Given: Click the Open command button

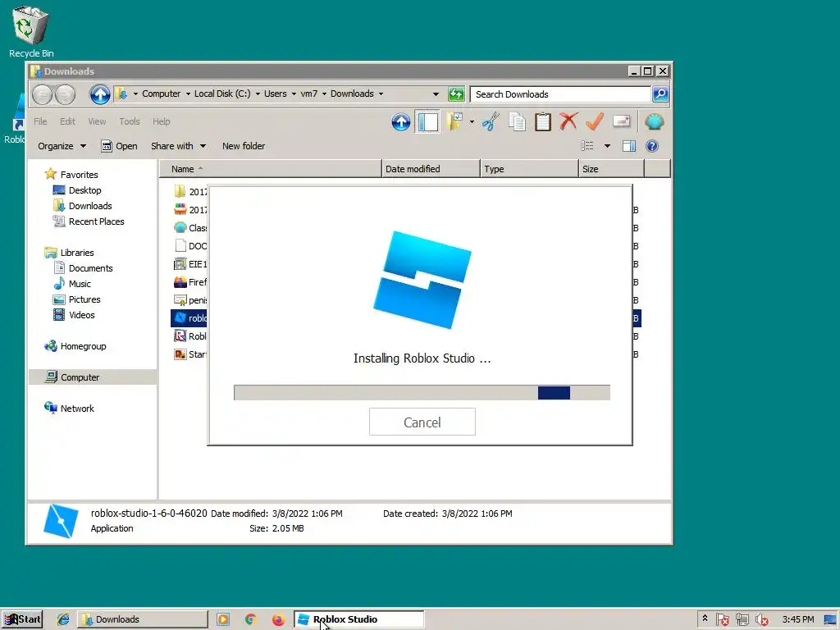Looking at the screenshot, I should [120, 146].
